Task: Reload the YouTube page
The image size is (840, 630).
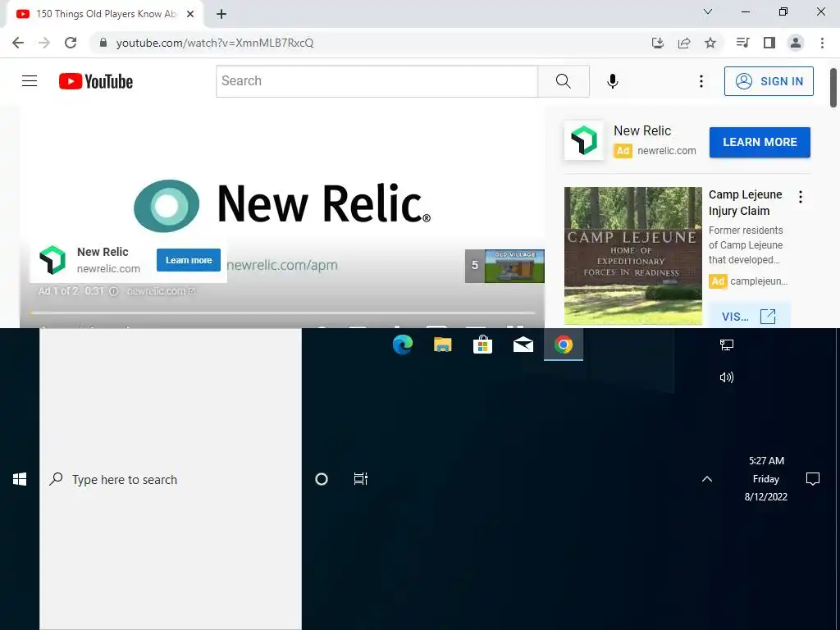Action: (x=71, y=43)
